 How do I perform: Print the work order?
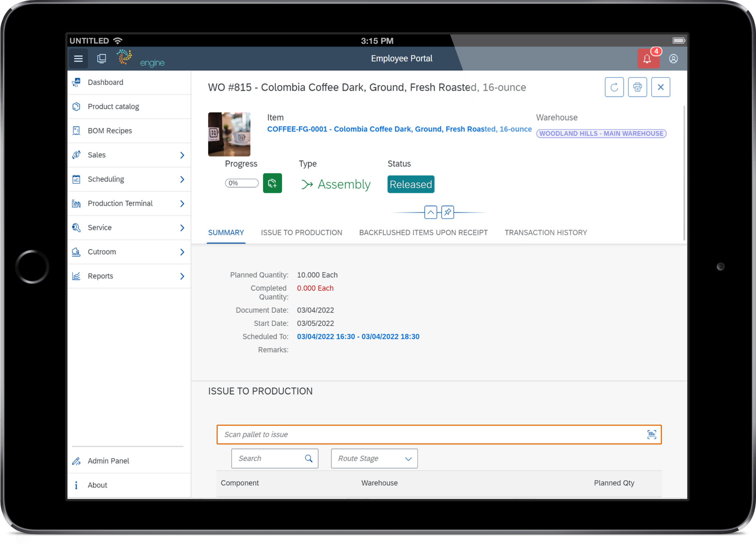click(638, 87)
